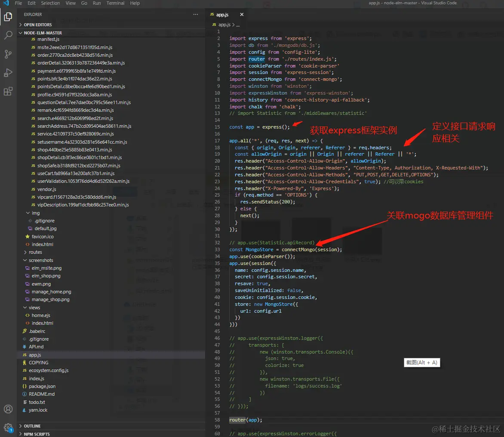This screenshot has width=504, height=437.
Task: Open the File menu
Action: point(18,3)
